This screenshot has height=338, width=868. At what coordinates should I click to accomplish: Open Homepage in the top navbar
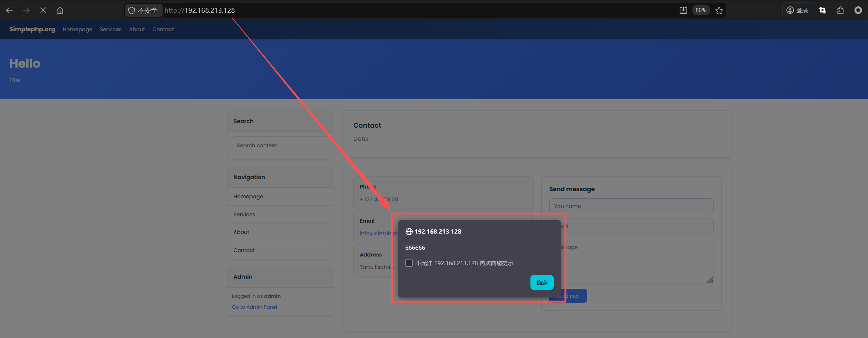77,29
